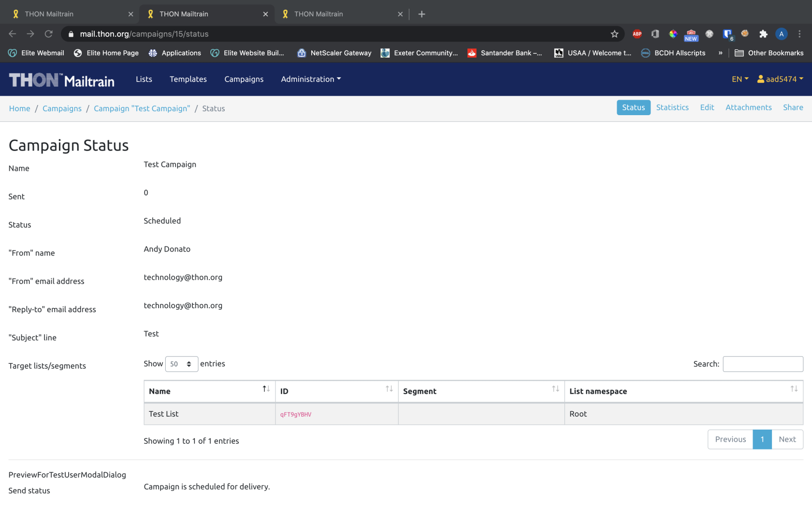Screen dimensions: 812x508
Task: Click the Campaigns breadcrumb link
Action: click(x=62, y=108)
